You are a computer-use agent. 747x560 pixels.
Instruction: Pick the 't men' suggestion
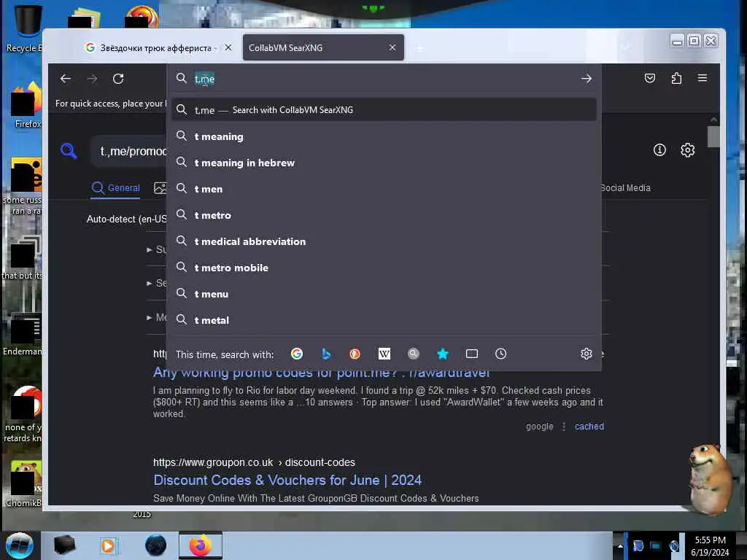(x=384, y=189)
